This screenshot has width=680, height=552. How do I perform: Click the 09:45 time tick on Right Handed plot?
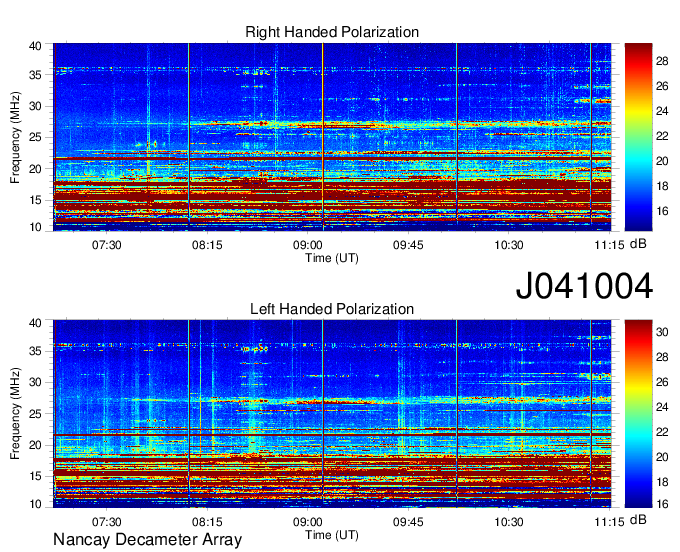pyautogui.click(x=408, y=245)
